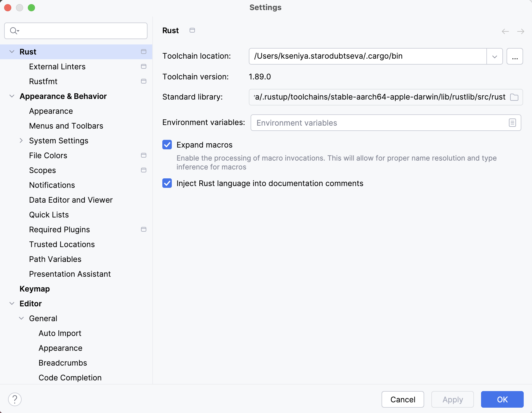The width and height of the screenshot is (532, 413).
Task: Click the reset icon next to Rust page title
Action: click(x=192, y=30)
